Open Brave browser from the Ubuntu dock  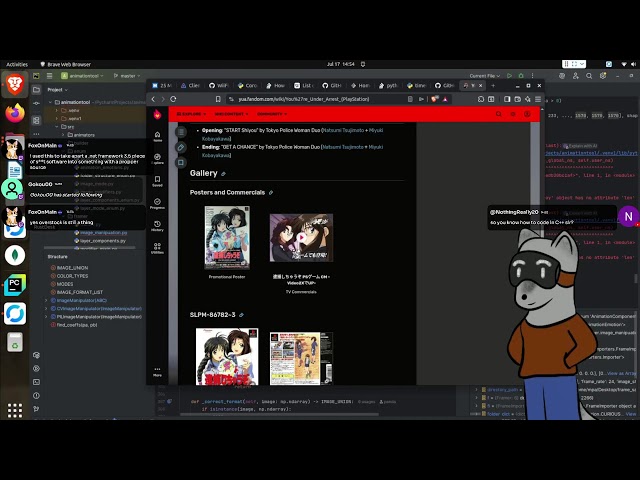[15, 84]
